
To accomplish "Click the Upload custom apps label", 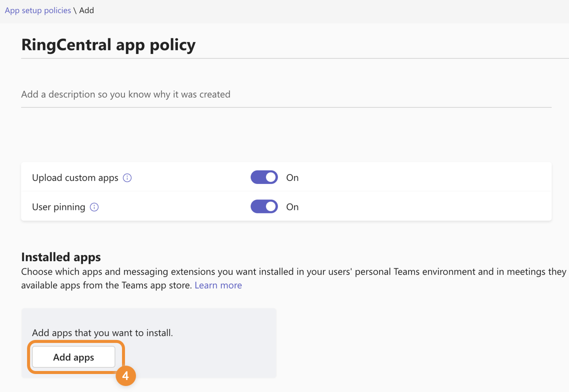I will click(x=75, y=178).
